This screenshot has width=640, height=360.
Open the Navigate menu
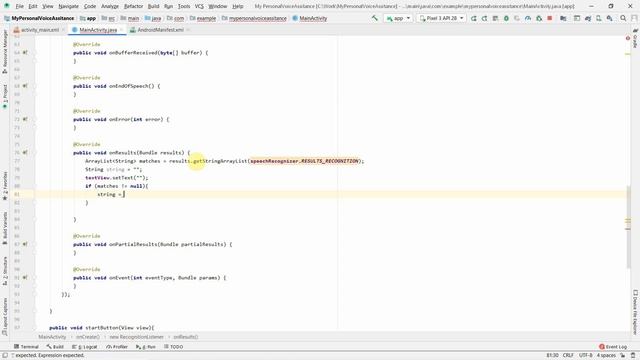click(68, 6)
